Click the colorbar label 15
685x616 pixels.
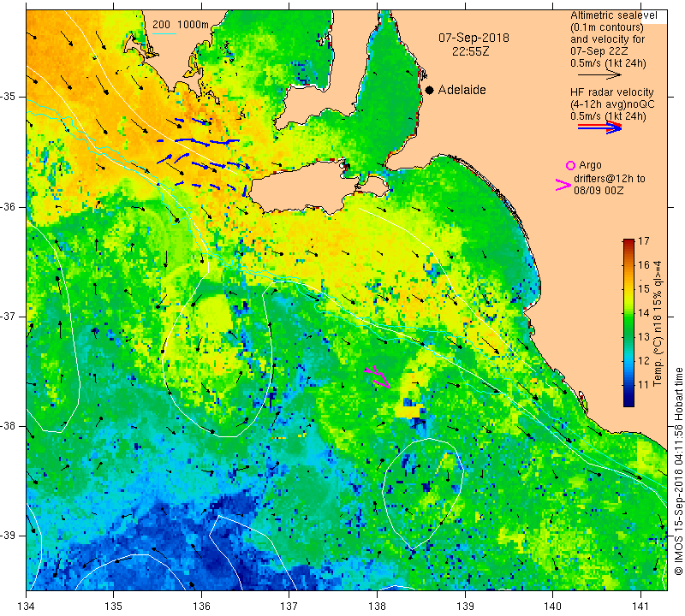(x=644, y=288)
